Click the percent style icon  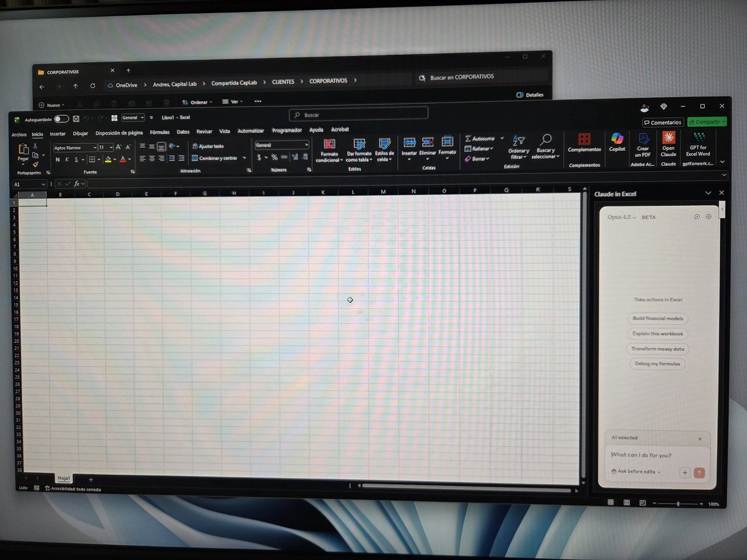[274, 157]
